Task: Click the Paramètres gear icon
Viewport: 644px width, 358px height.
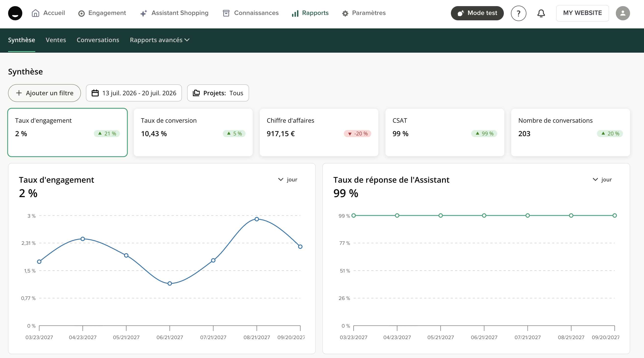Action: tap(345, 13)
